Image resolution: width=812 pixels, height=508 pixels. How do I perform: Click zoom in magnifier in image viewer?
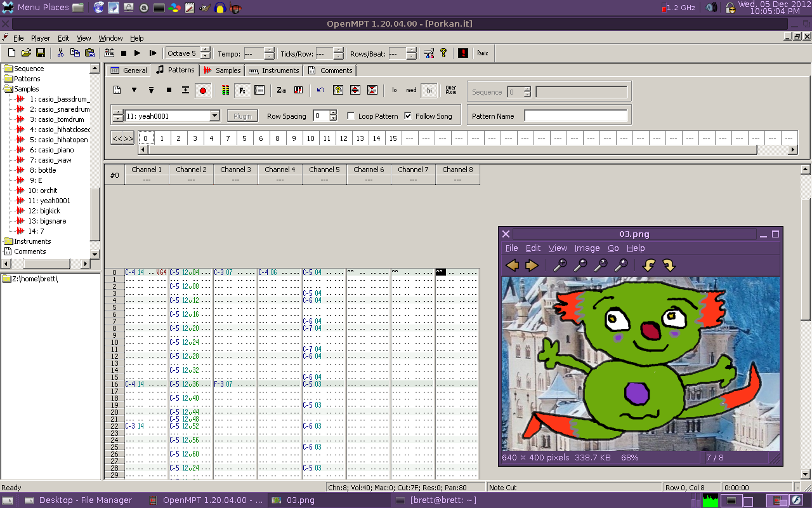[560, 265]
